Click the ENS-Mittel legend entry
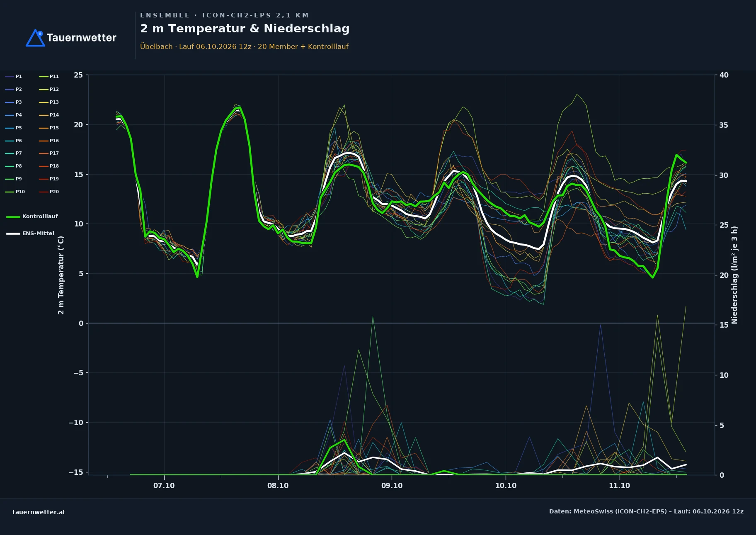This screenshot has height=535, width=756. 30,233
